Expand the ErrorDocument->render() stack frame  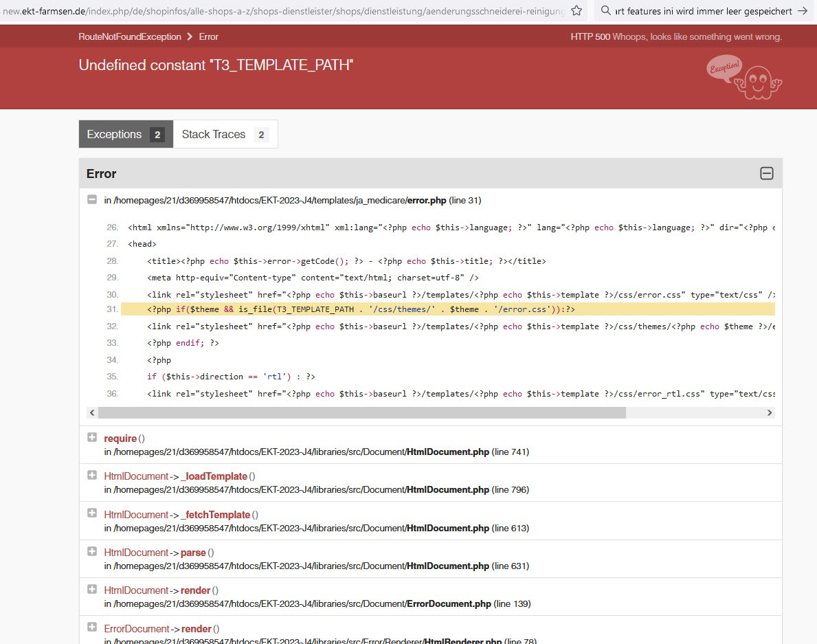tap(92, 628)
